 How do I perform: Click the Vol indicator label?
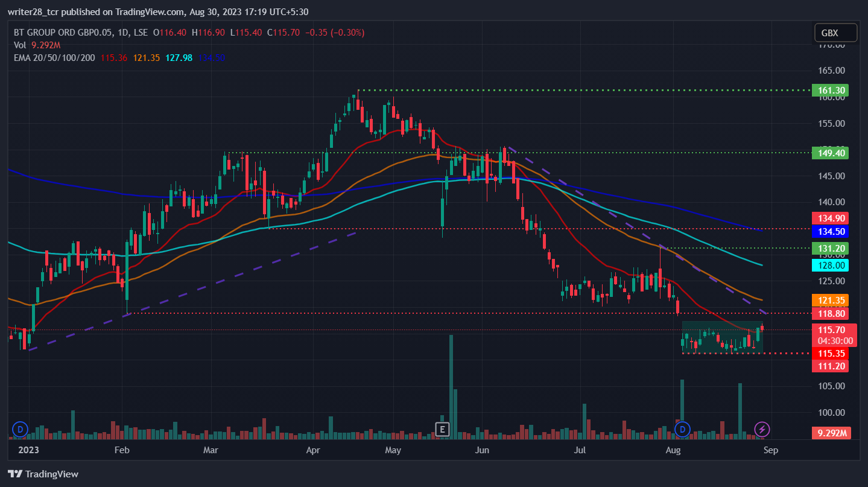pos(19,45)
